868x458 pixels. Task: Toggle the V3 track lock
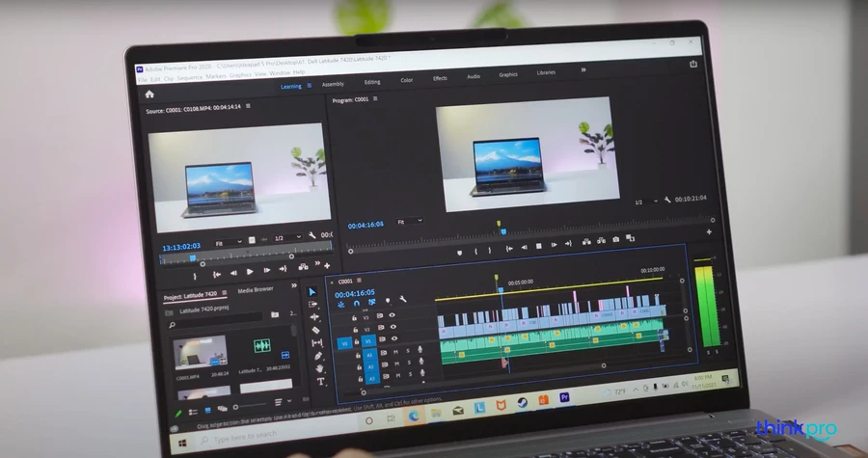(x=354, y=318)
